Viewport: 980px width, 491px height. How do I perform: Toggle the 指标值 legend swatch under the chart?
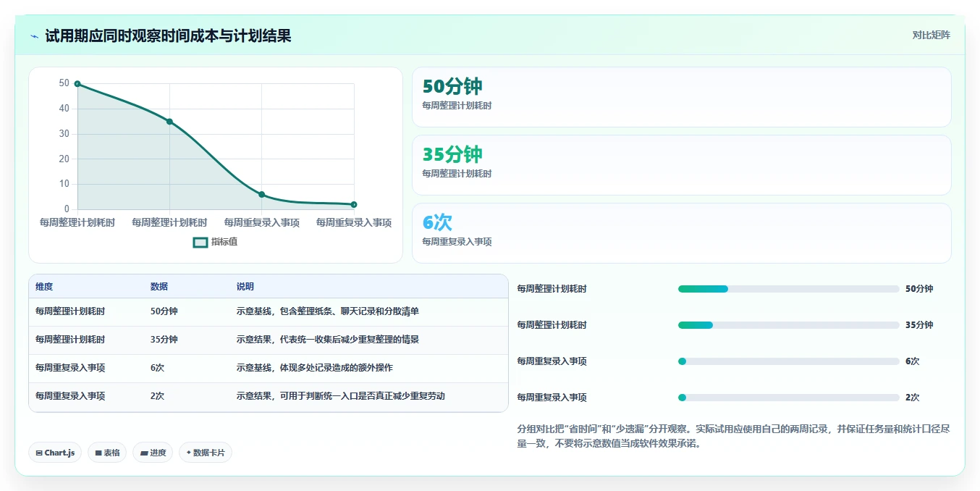[200, 242]
